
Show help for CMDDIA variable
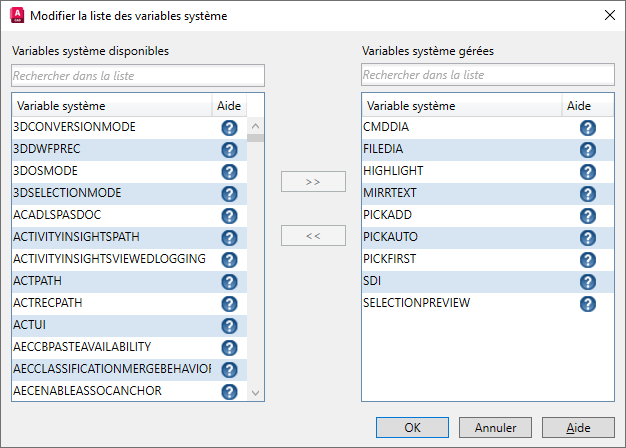point(588,128)
